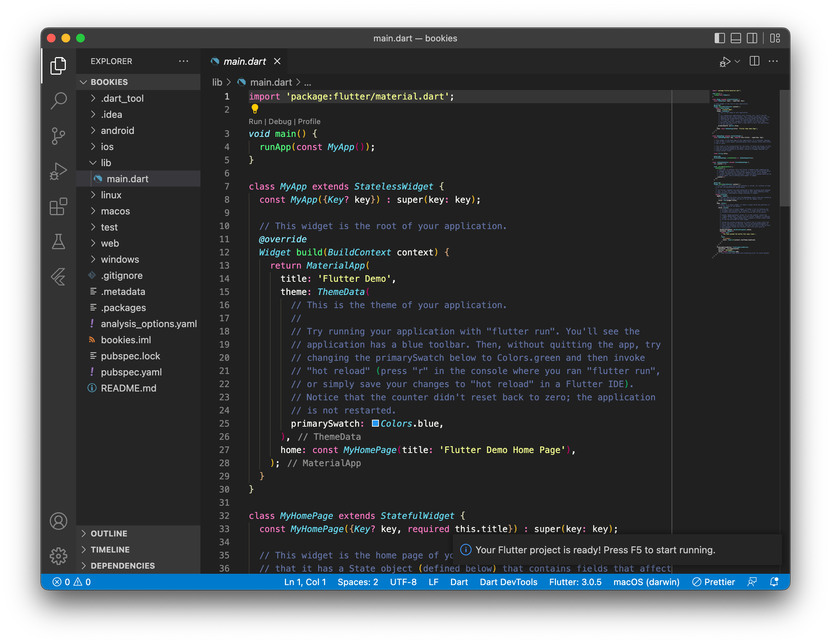The height and width of the screenshot is (644, 831).
Task: Open pubspec.lock file
Action: tap(139, 356)
